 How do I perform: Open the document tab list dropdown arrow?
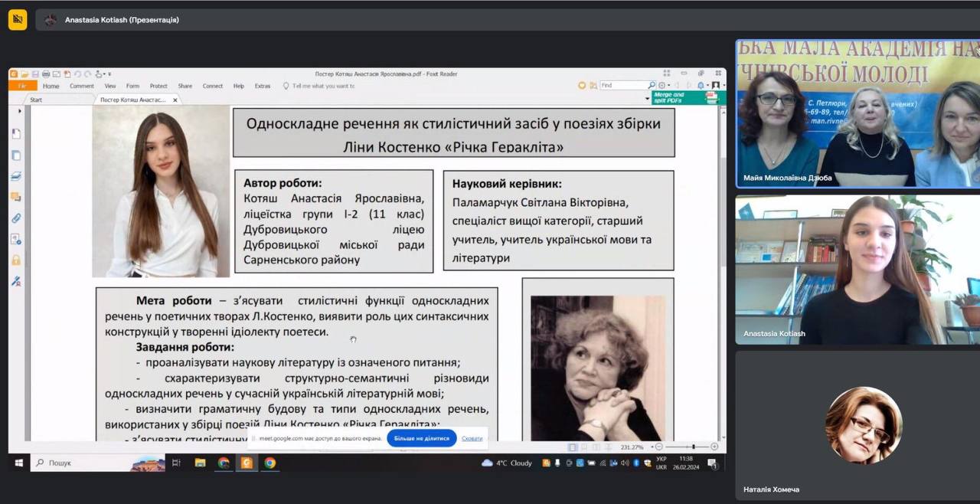(647, 100)
